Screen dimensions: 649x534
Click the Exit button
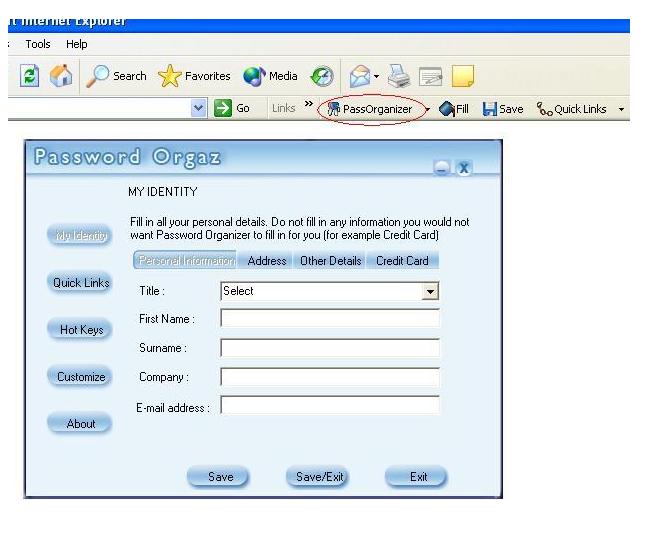(x=417, y=477)
